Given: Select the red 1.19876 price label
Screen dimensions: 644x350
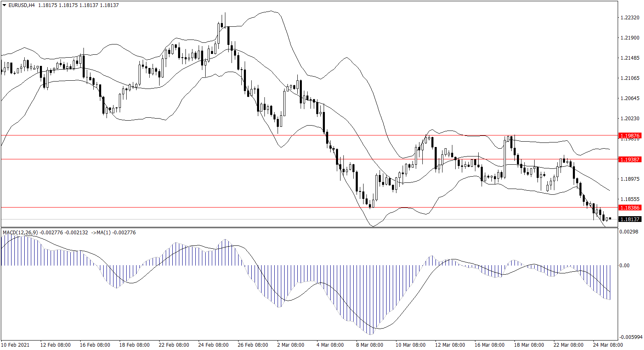Looking at the screenshot, I should click(630, 135).
